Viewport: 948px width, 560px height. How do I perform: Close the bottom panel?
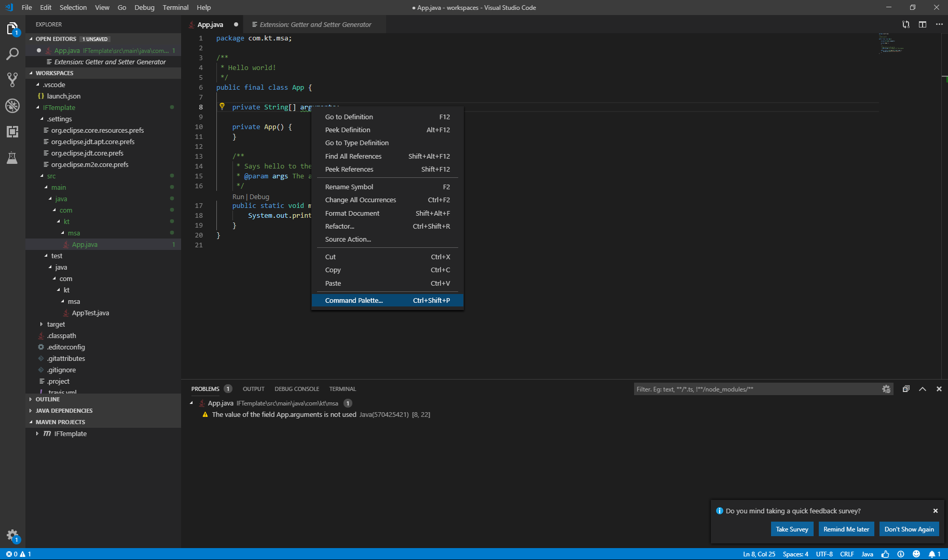pos(939,389)
